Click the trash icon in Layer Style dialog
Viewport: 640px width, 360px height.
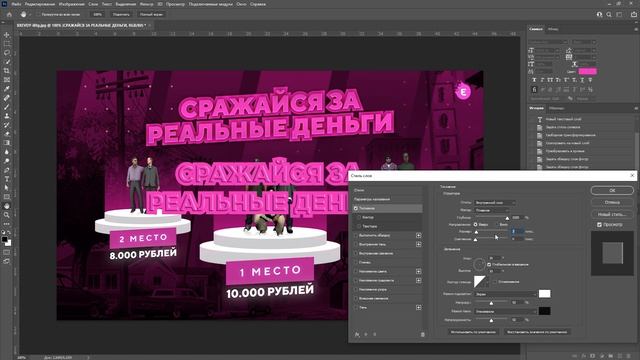pos(422,334)
